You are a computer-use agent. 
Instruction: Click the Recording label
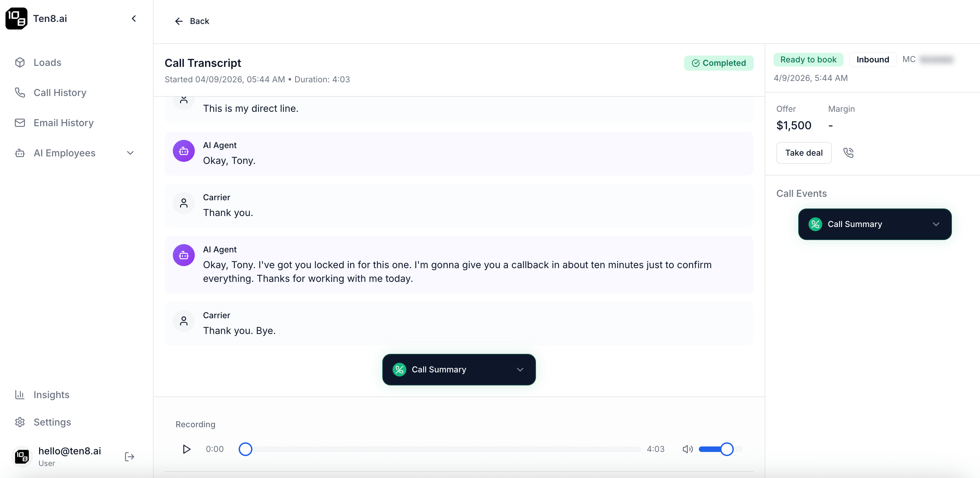click(x=195, y=425)
